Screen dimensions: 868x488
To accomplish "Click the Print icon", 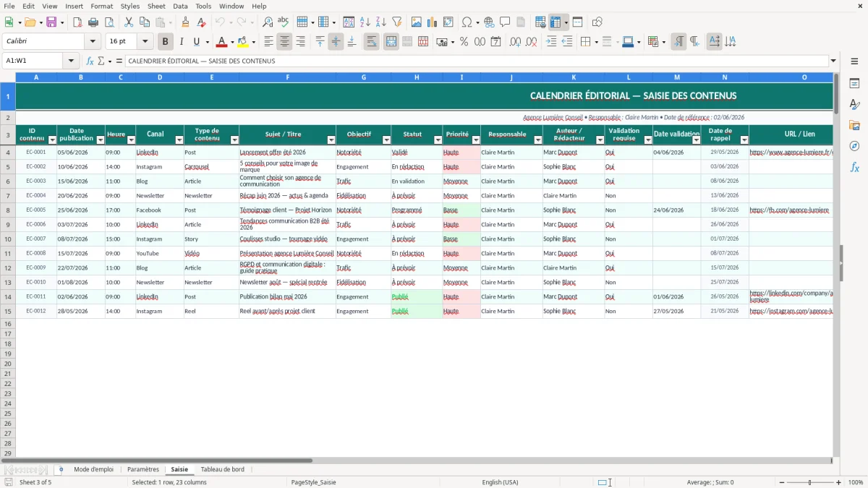I will (x=93, y=22).
